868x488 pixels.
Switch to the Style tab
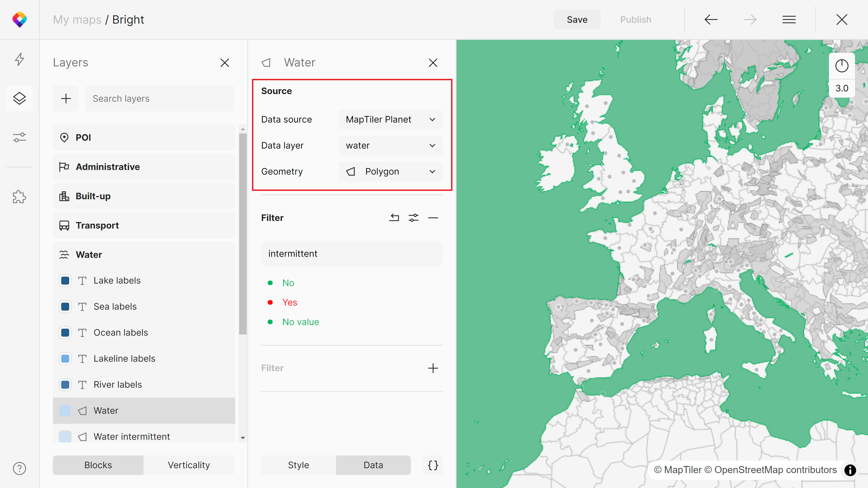pos(298,465)
